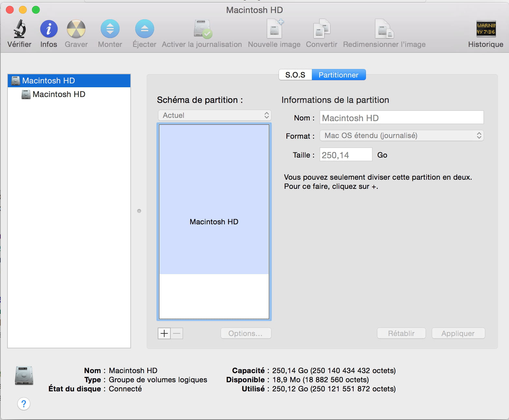
Task: Click the Convertir image icon
Action: point(322,29)
